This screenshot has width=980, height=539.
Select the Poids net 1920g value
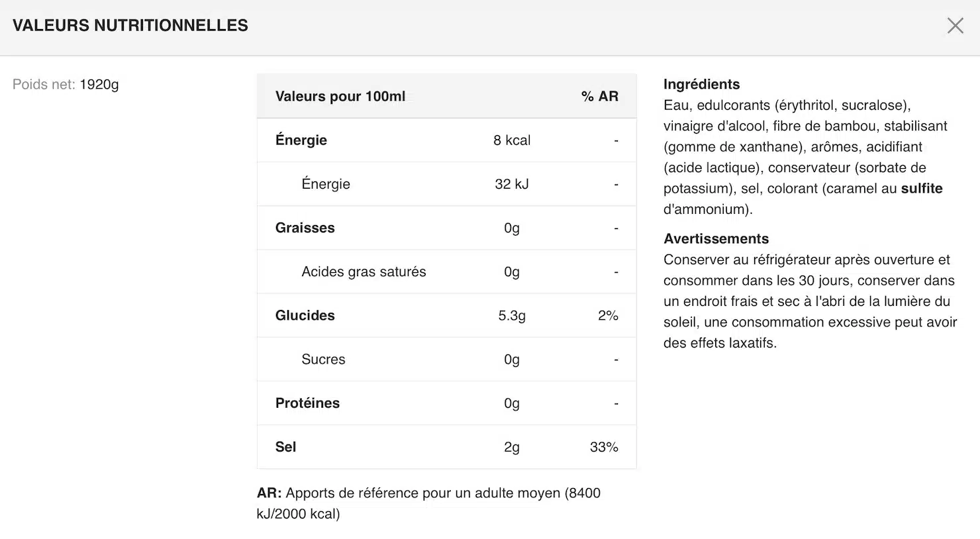pyautogui.click(x=99, y=85)
